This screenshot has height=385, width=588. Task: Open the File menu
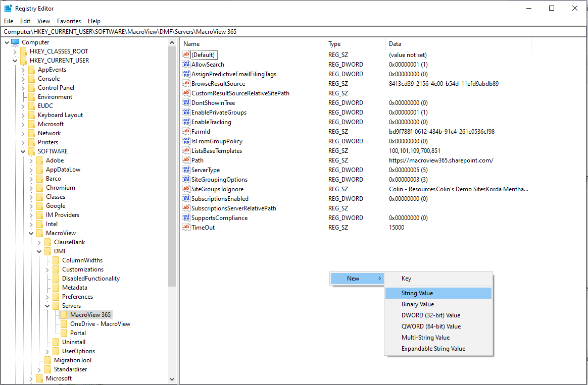pos(8,21)
